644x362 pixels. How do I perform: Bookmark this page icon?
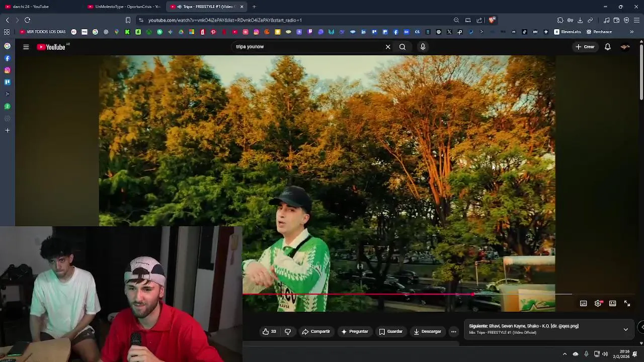click(128, 20)
